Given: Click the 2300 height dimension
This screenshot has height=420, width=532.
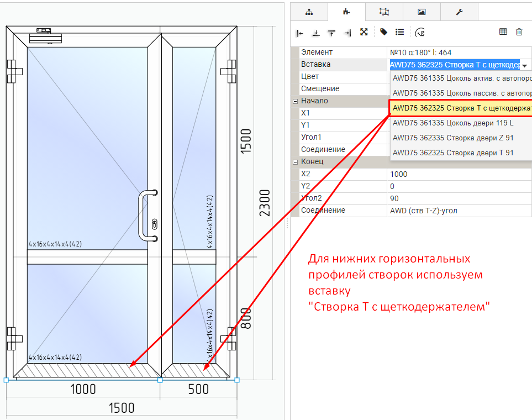Looking at the screenshot, I should click(264, 203).
